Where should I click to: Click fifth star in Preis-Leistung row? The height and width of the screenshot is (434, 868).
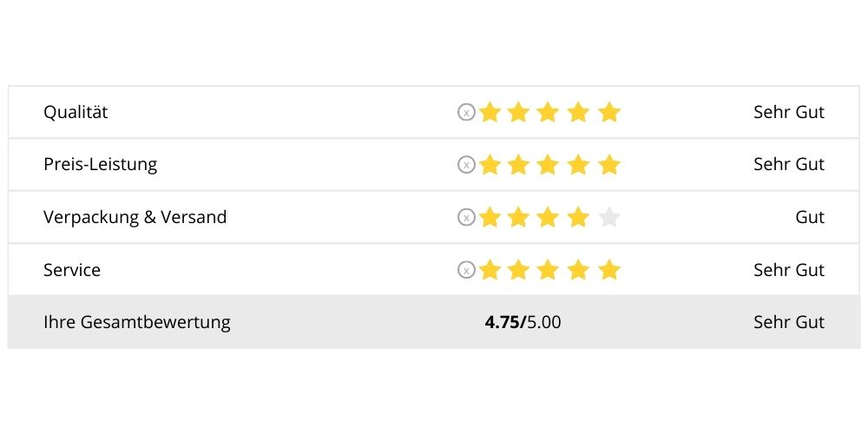click(609, 164)
